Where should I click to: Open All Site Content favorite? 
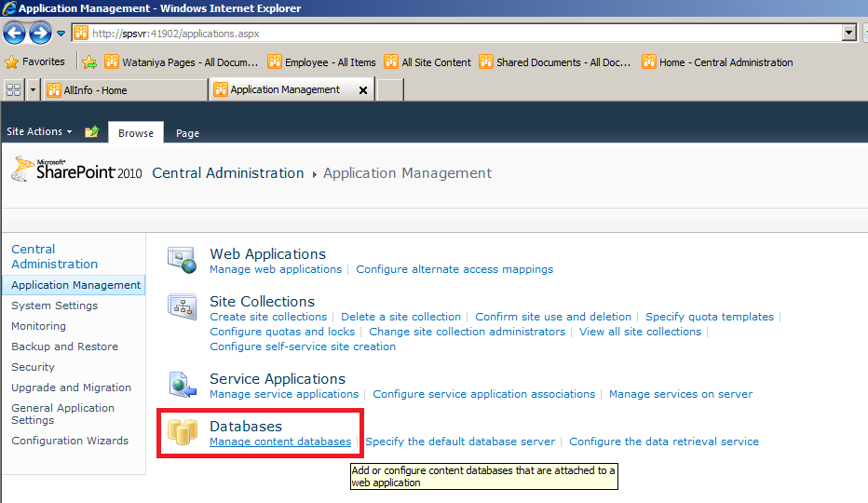[x=427, y=62]
